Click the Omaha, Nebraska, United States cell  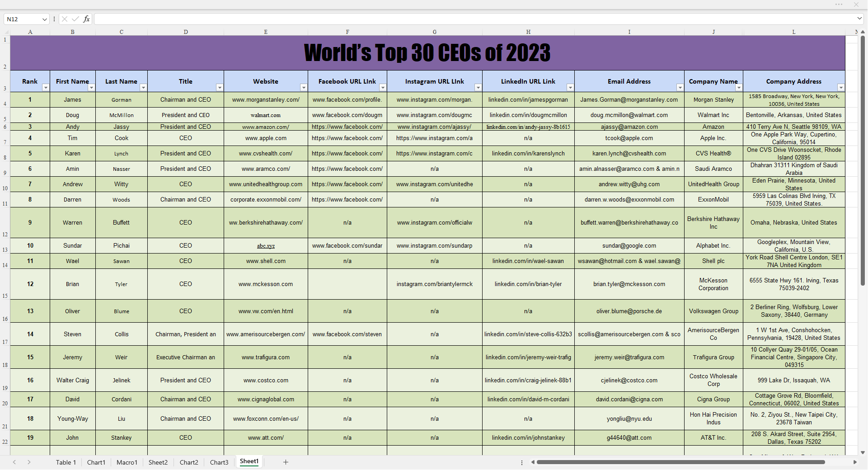[x=794, y=223]
